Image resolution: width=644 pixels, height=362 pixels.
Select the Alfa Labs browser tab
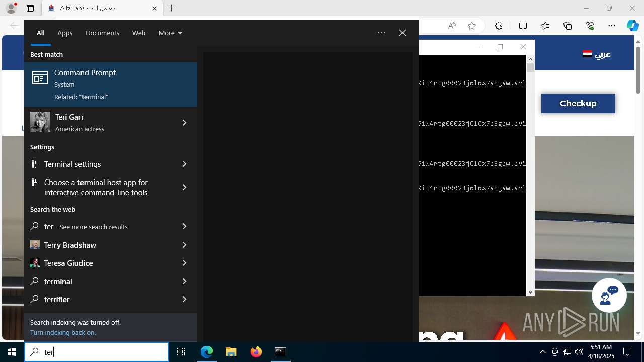click(x=102, y=8)
